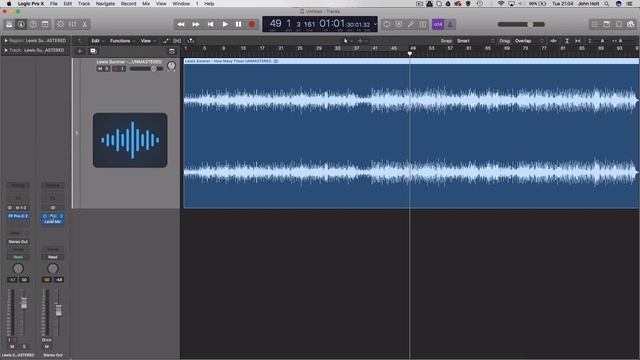Solo the Lewis Sumner track header
Image resolution: width=640 pixels, height=360 pixels.
(107, 69)
